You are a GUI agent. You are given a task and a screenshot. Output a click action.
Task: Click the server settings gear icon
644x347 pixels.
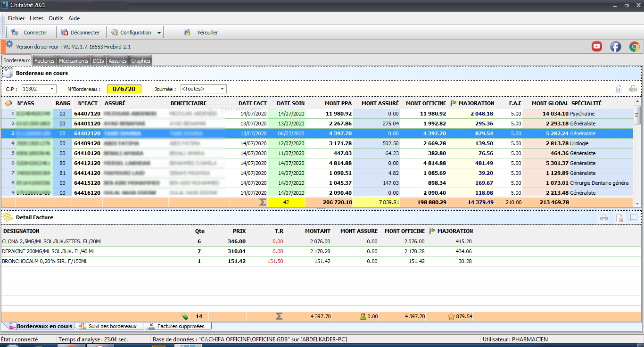click(9, 44)
